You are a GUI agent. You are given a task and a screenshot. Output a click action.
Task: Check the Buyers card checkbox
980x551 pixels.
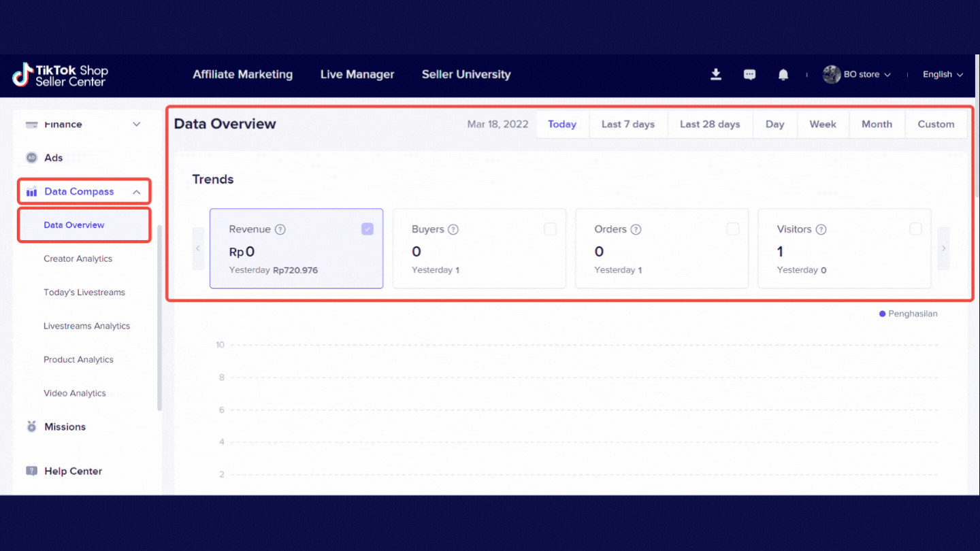click(550, 229)
